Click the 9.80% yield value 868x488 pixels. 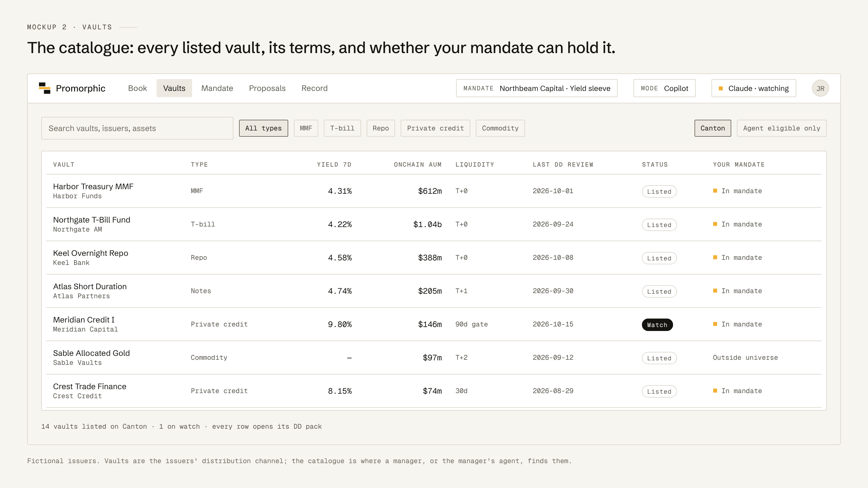click(x=340, y=324)
